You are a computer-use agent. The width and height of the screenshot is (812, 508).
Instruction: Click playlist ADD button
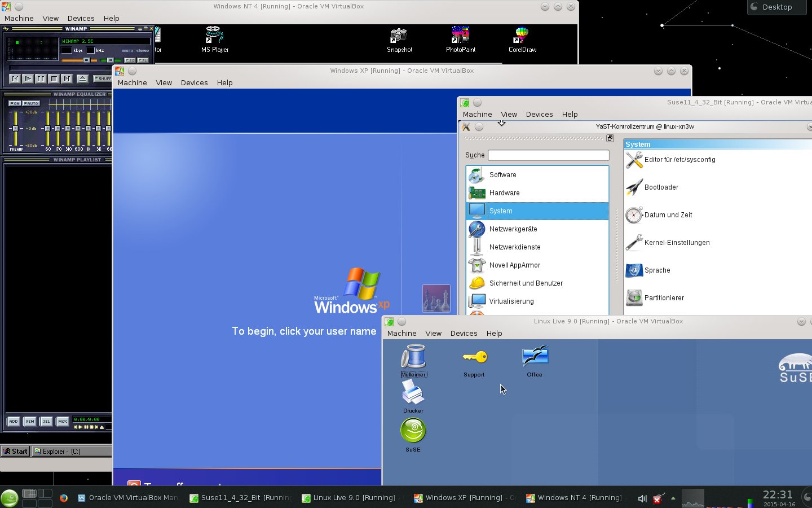coord(14,421)
